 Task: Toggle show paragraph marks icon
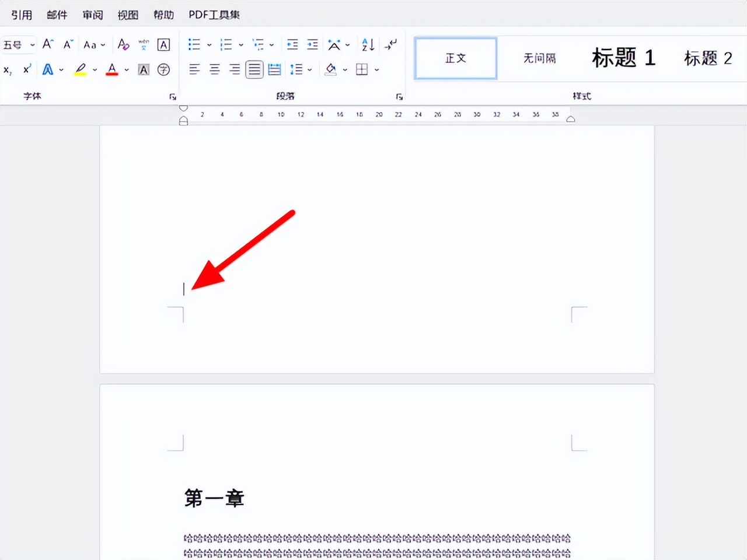[x=390, y=44]
